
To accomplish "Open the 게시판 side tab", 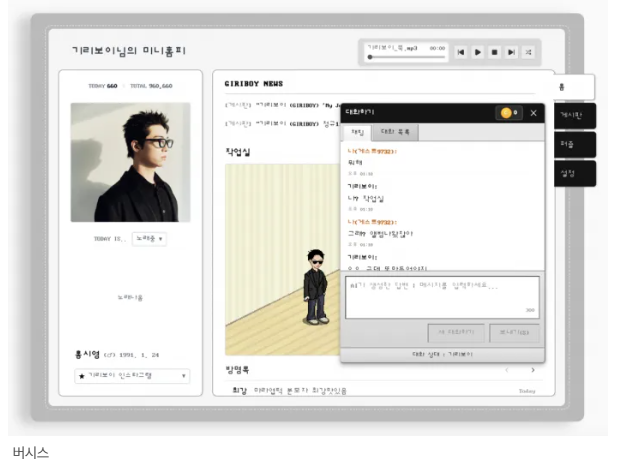I will pos(575,115).
